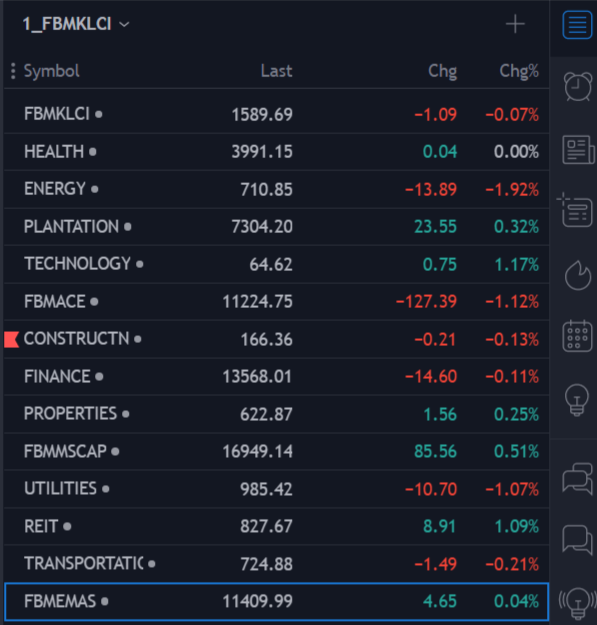Click FBMEMAS change percent 0.04%

click(x=516, y=601)
